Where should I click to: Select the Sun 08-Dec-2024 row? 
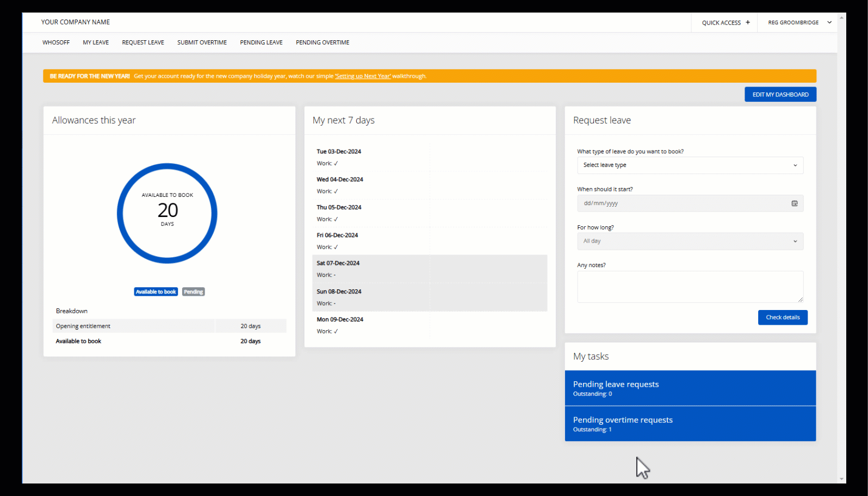tap(430, 297)
